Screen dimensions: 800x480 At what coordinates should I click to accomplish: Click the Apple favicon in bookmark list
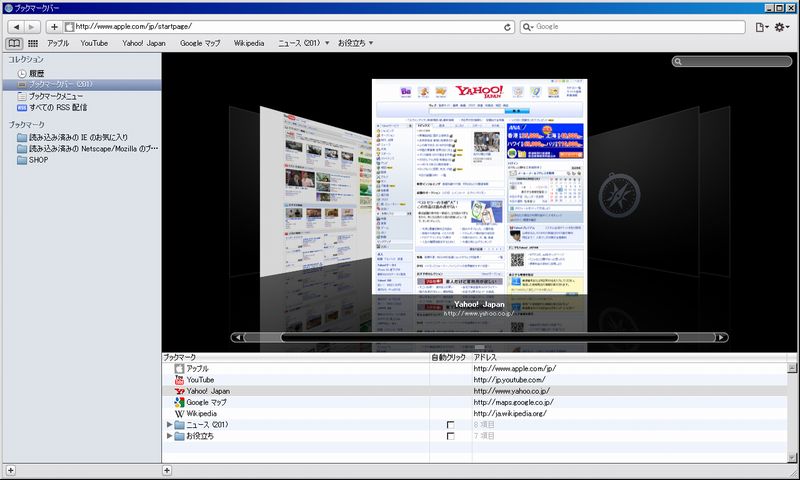click(179, 368)
